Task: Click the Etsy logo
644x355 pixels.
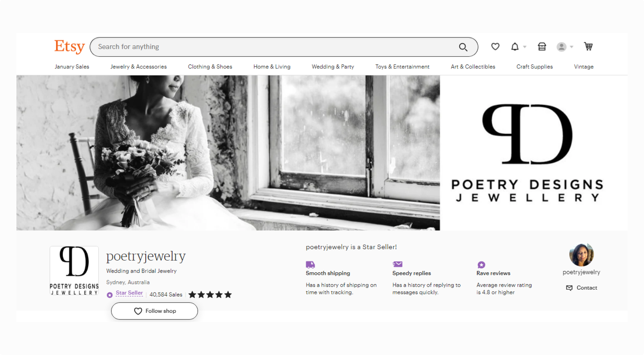Action: click(x=70, y=47)
